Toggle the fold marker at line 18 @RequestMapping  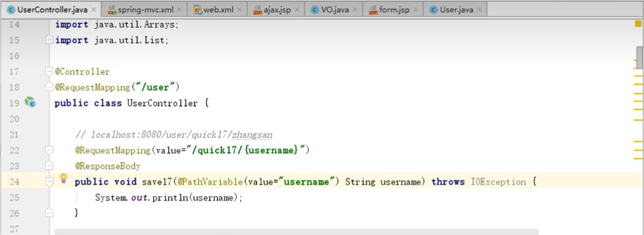pyautogui.click(x=49, y=88)
